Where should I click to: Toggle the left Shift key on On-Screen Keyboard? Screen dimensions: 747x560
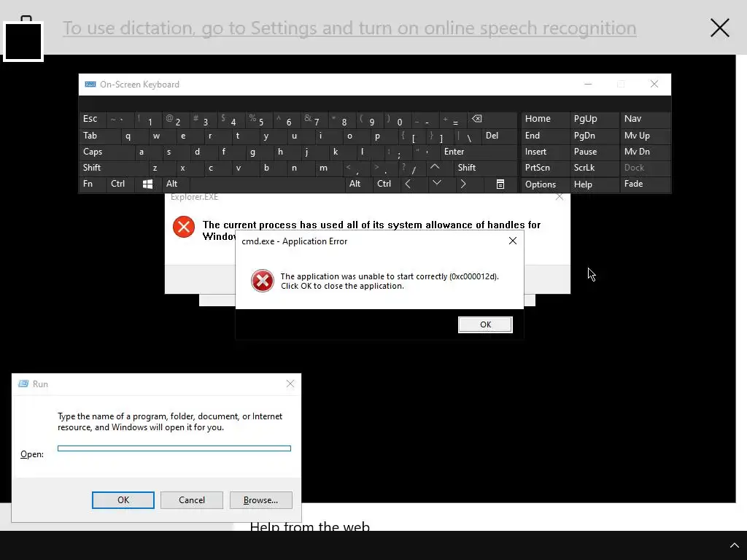click(x=113, y=168)
